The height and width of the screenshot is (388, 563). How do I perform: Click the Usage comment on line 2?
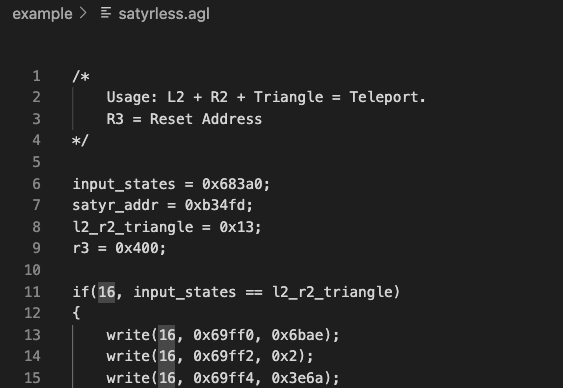tap(266, 97)
